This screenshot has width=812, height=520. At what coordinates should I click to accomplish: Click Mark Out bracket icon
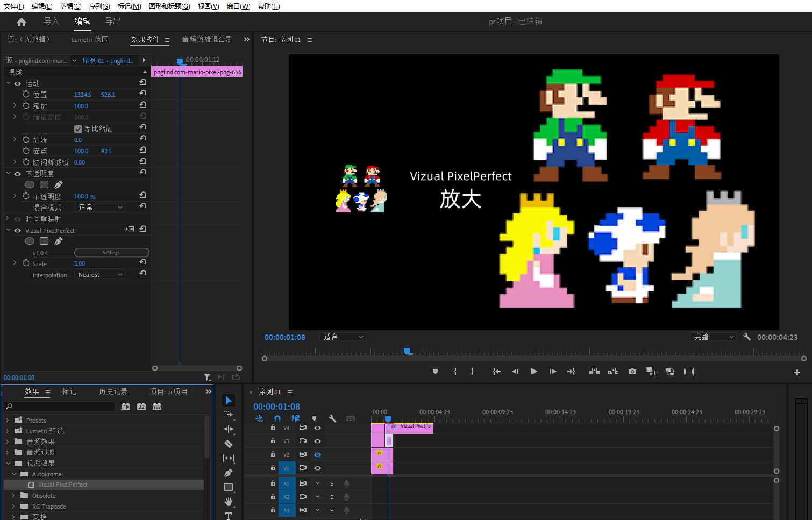pyautogui.click(x=472, y=372)
